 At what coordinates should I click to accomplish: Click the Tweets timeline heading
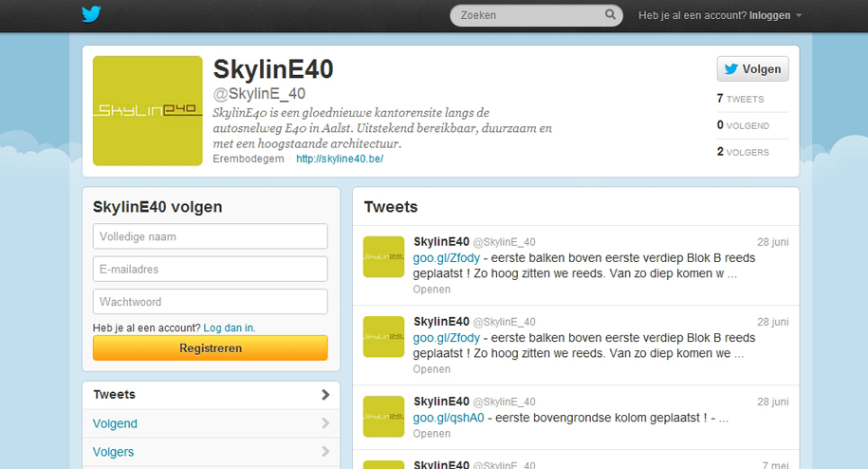pyautogui.click(x=391, y=207)
